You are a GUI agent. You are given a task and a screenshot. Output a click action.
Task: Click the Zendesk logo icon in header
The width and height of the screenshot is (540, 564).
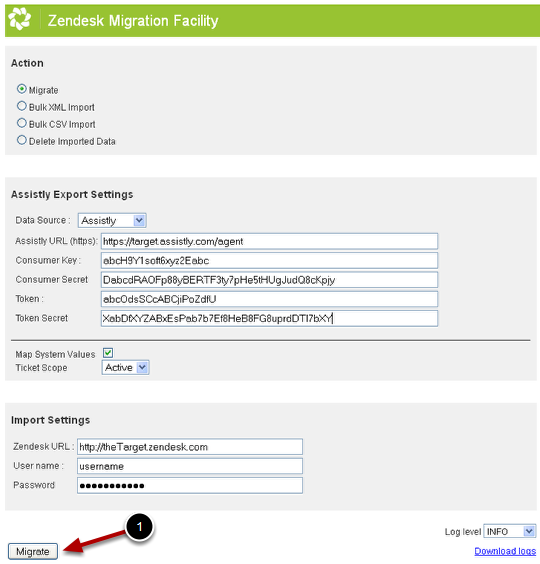pos(19,19)
